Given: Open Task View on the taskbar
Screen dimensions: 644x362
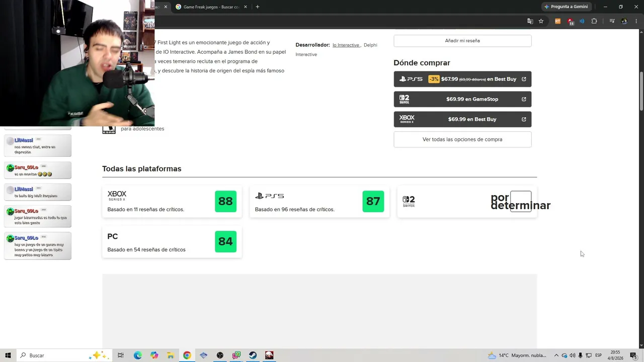Looking at the screenshot, I should tap(121, 355).
